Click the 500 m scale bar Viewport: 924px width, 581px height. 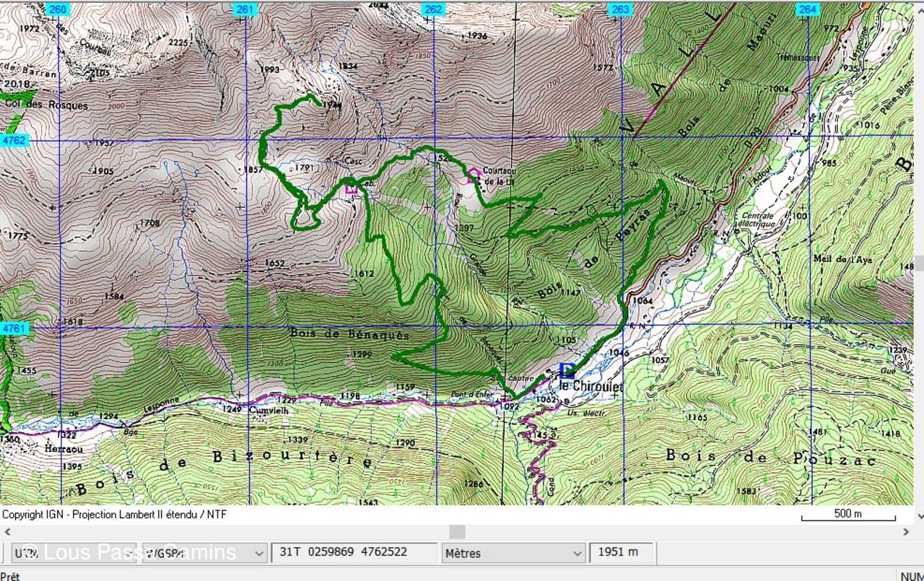(848, 515)
